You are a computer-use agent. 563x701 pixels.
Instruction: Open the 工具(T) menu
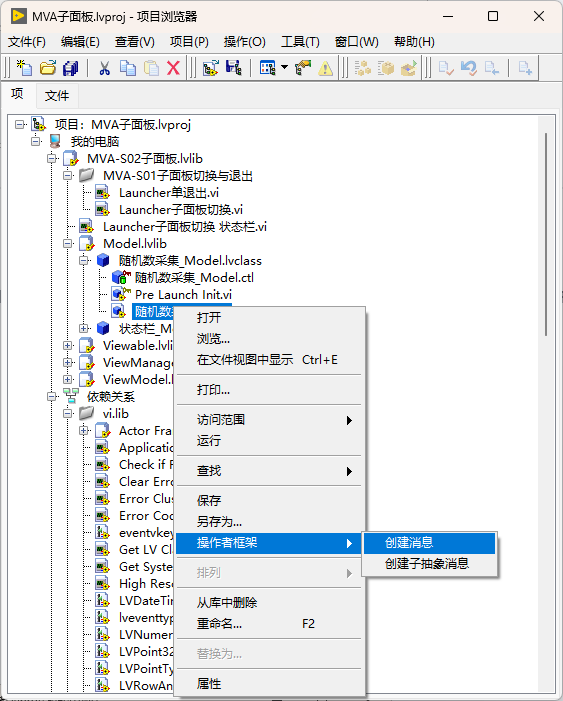(300, 42)
